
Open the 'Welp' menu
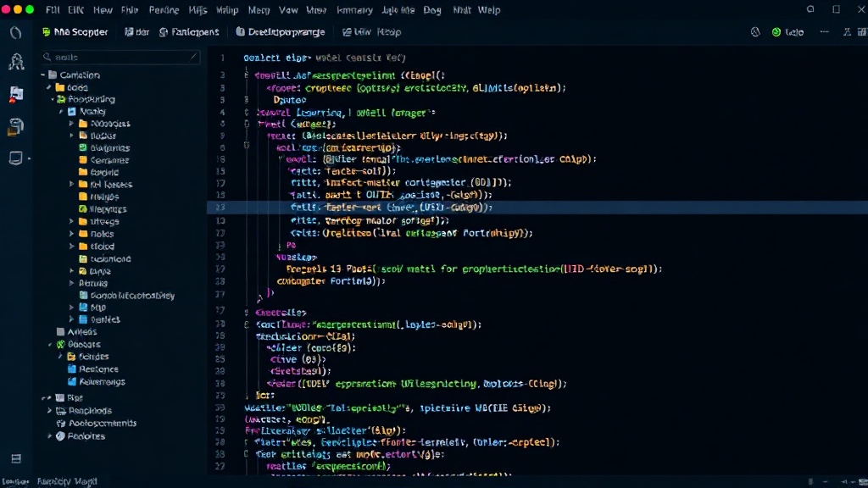coord(489,10)
